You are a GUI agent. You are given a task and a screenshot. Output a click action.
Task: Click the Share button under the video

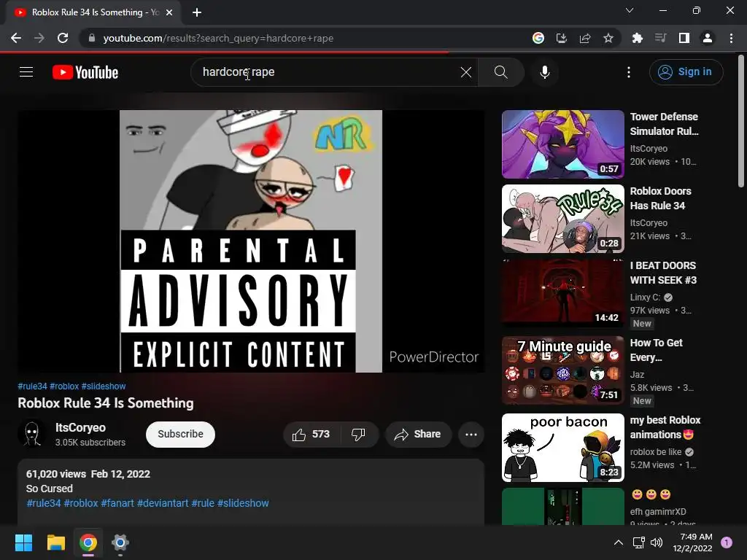[x=418, y=435]
